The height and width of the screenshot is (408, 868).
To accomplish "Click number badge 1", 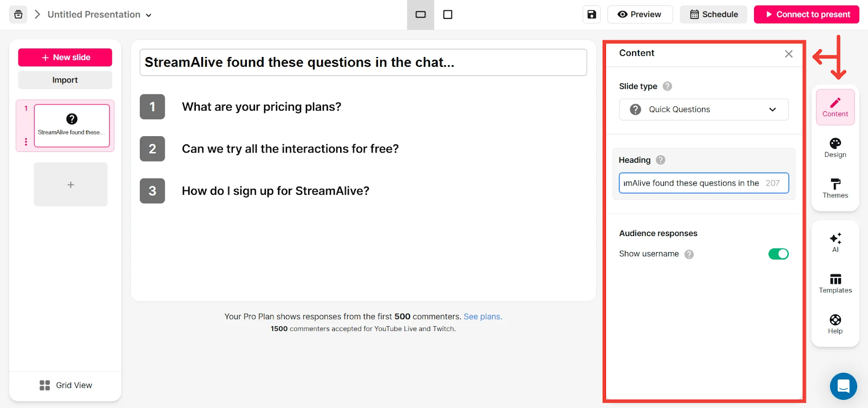I will (152, 107).
